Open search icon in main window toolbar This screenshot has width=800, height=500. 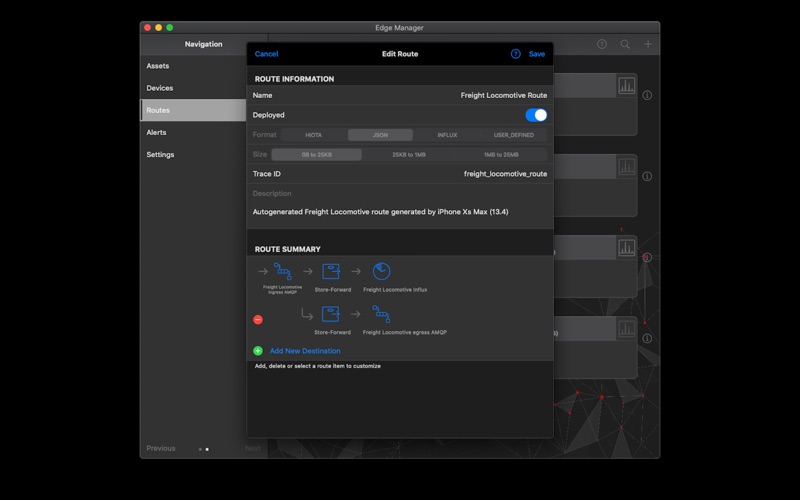pos(625,44)
